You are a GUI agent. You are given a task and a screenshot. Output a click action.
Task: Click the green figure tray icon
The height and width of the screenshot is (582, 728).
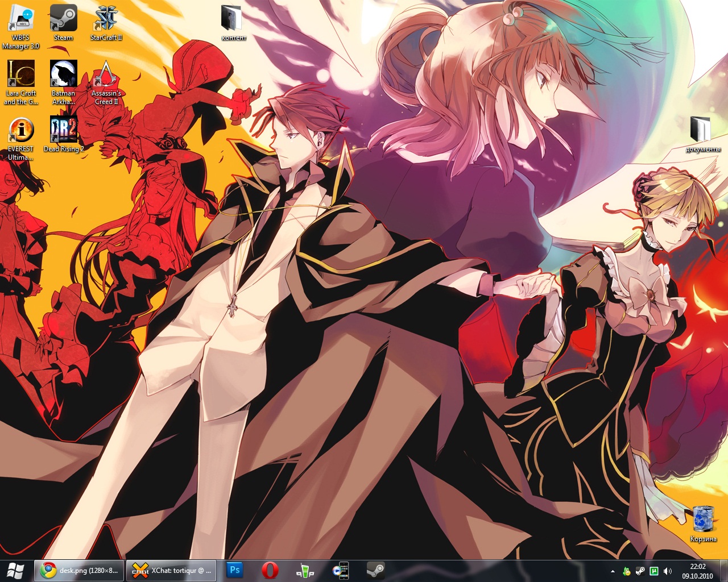(627, 571)
